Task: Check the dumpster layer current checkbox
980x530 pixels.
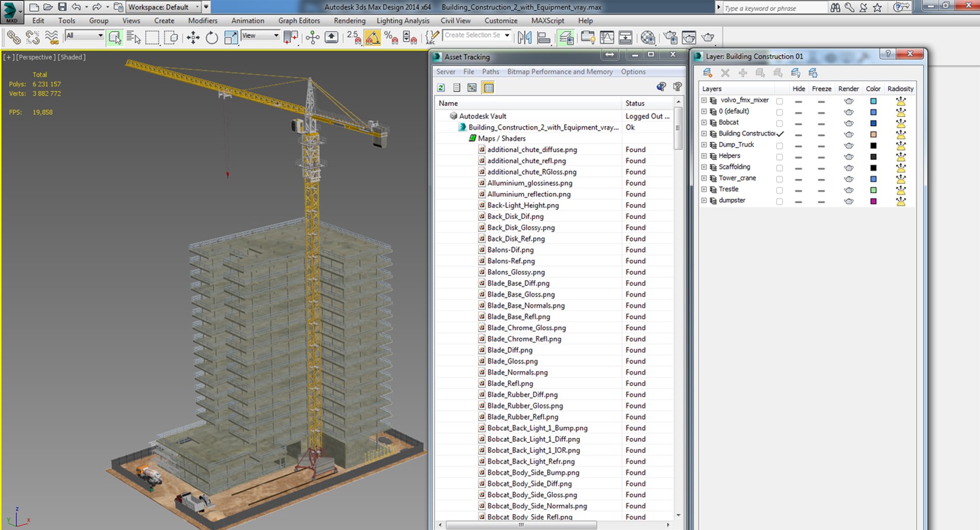Action: (x=779, y=201)
